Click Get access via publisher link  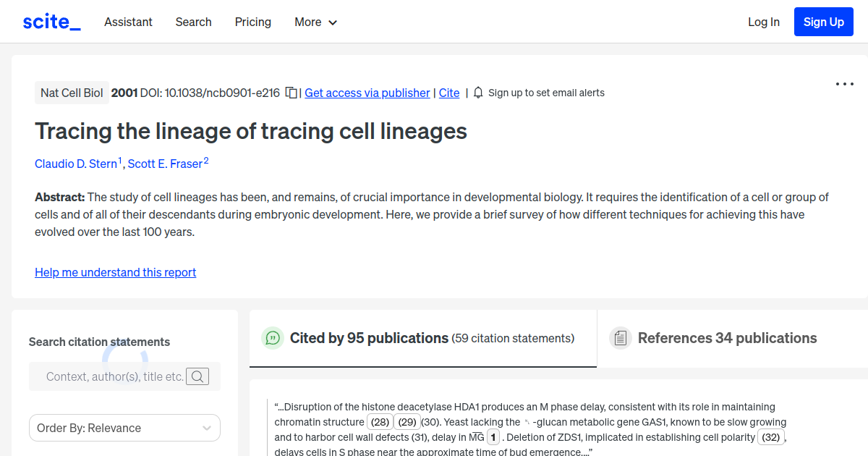(x=367, y=93)
